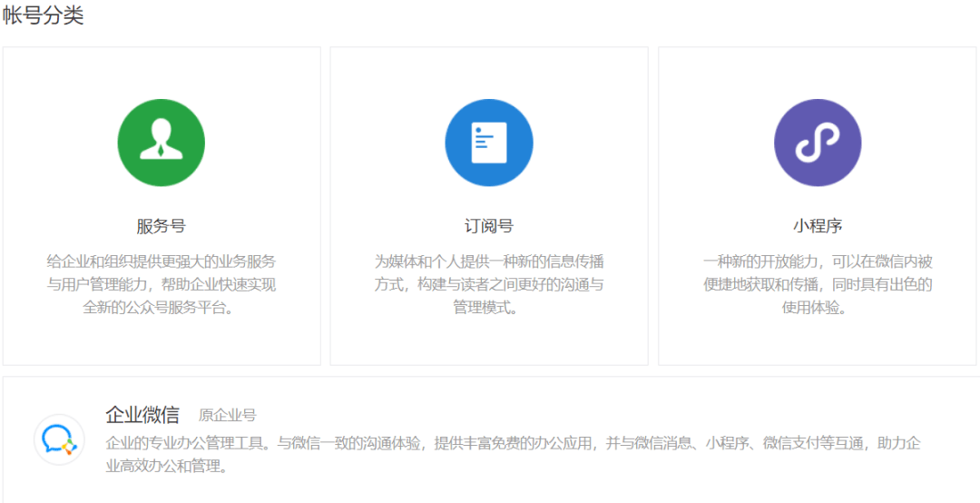The image size is (980, 503).
Task: Click the purple 小程序 link icon
Action: coord(818,143)
